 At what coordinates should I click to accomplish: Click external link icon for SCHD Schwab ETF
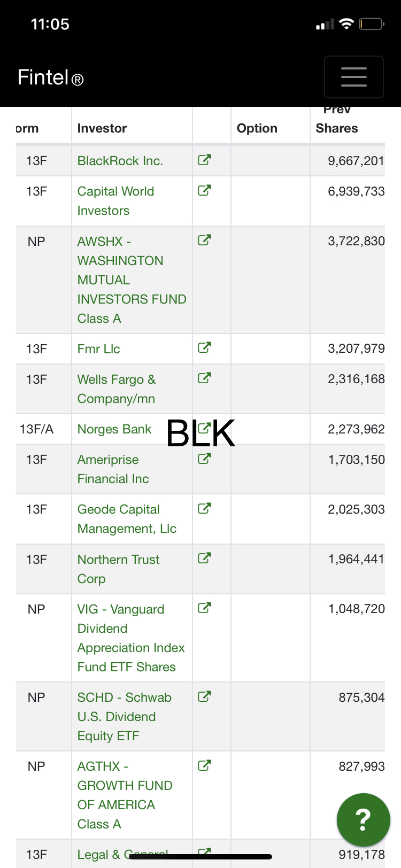coord(204,696)
